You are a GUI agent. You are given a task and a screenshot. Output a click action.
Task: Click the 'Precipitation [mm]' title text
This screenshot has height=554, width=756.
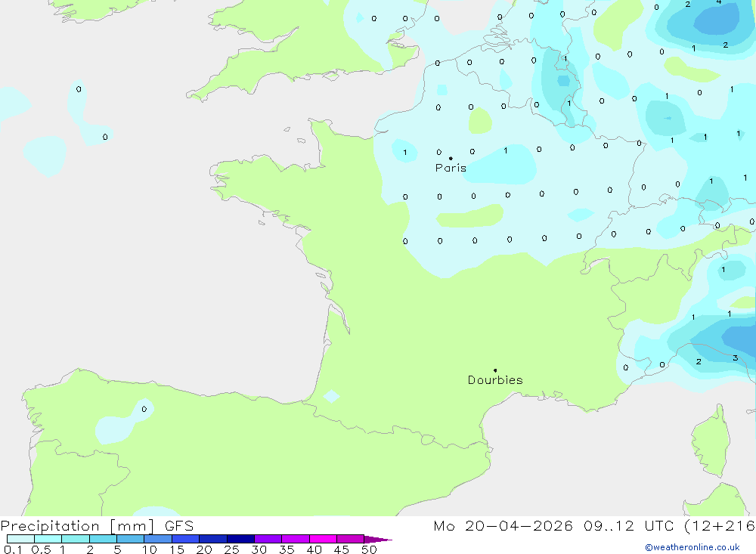click(77, 526)
